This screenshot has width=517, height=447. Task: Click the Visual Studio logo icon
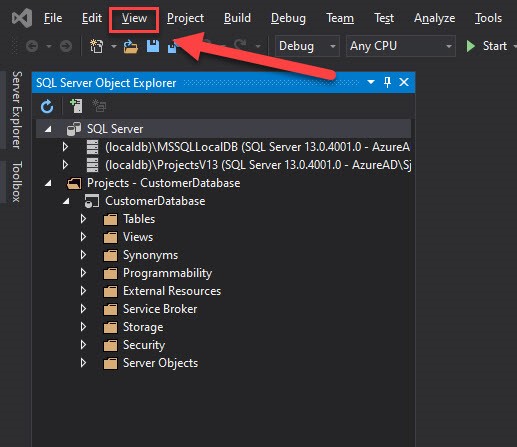(22, 18)
